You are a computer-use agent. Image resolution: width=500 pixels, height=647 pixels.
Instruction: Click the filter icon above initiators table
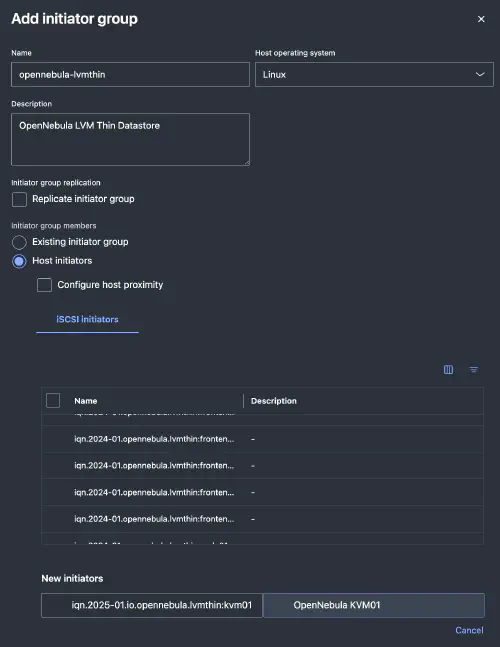[474, 369]
